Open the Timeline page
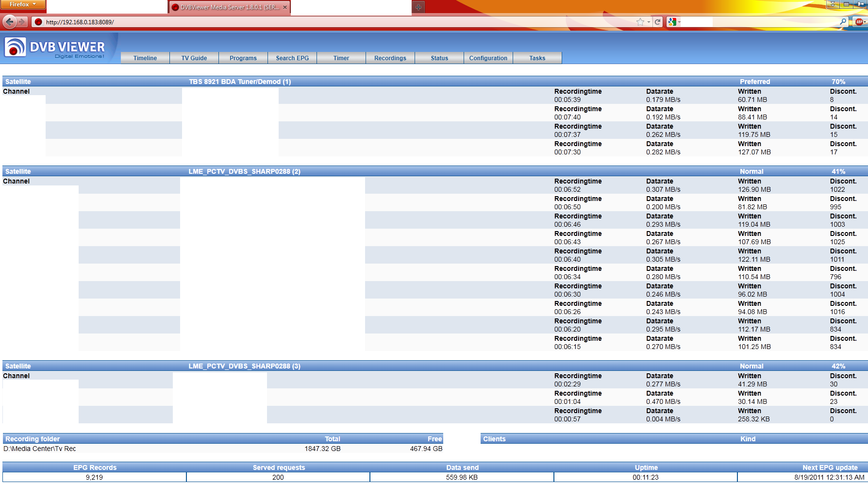868x484 pixels. coord(145,58)
